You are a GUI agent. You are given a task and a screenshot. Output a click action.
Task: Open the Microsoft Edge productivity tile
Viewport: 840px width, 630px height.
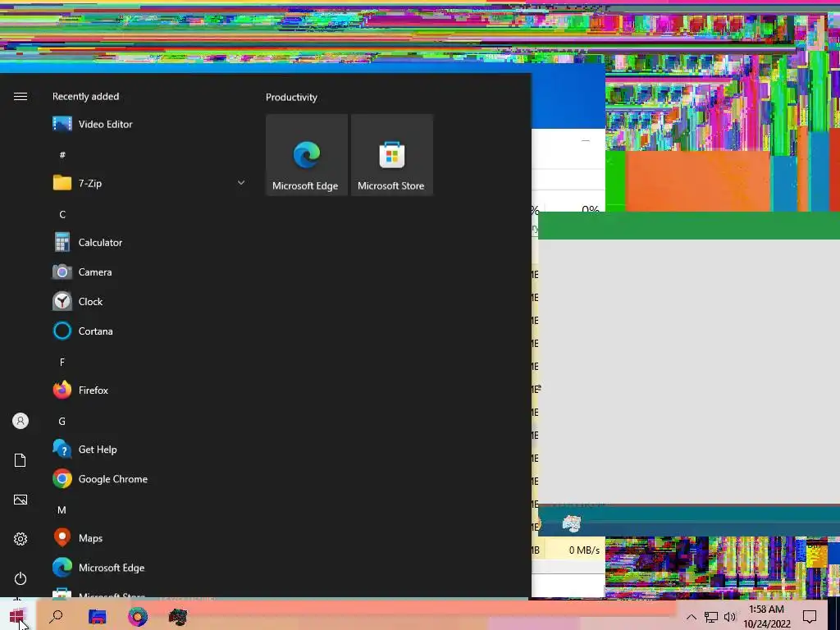pyautogui.click(x=307, y=155)
